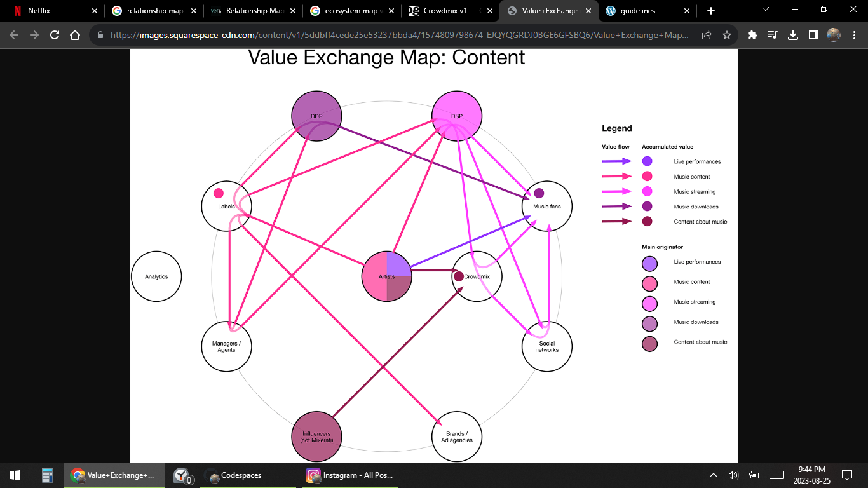Show the Chrome downloads tray
This screenshot has width=868, height=488.
[793, 36]
